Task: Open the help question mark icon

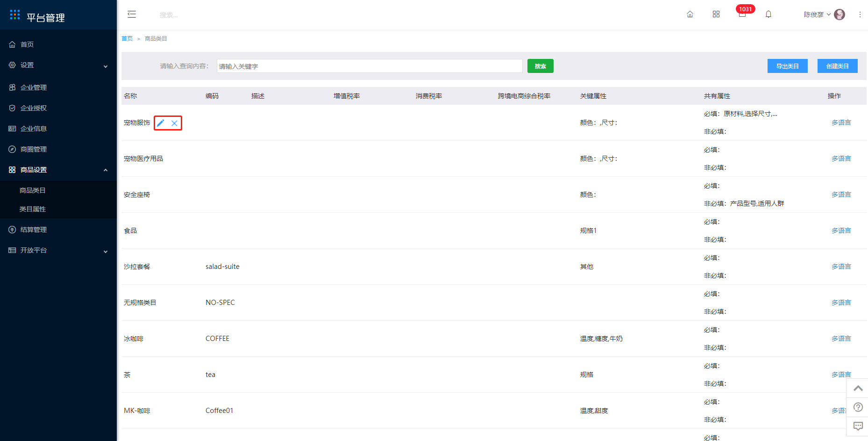Action: tap(858, 407)
